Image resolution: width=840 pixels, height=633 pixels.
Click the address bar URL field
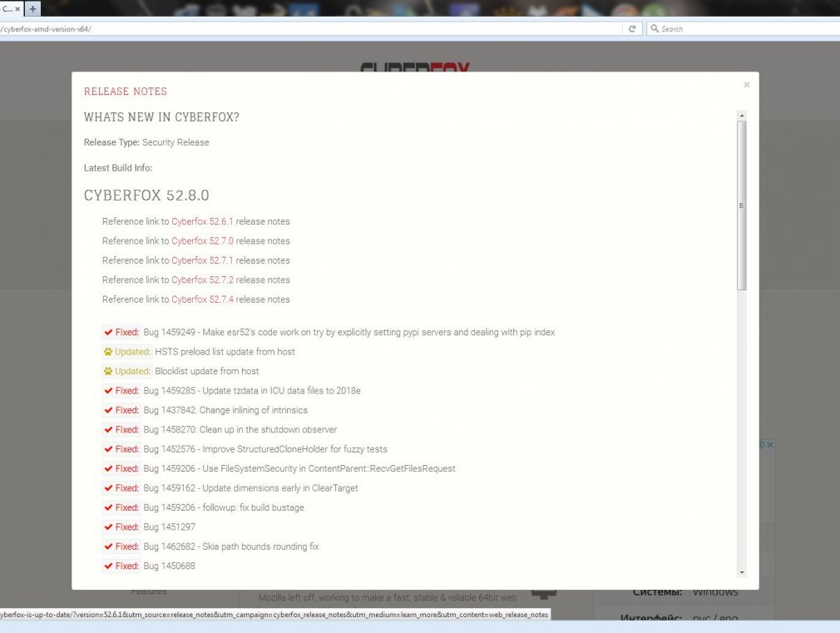[x=311, y=29]
